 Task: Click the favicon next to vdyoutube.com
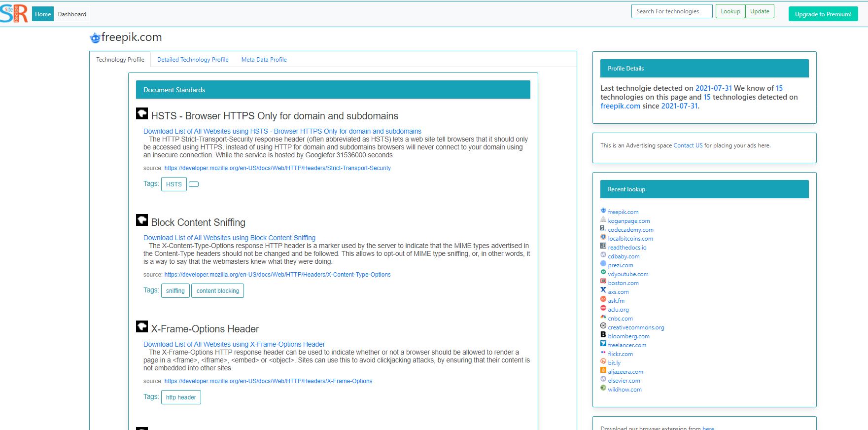coord(603,273)
